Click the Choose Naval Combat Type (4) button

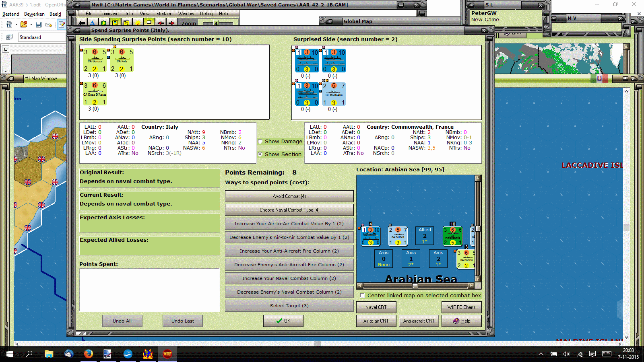pos(289,210)
